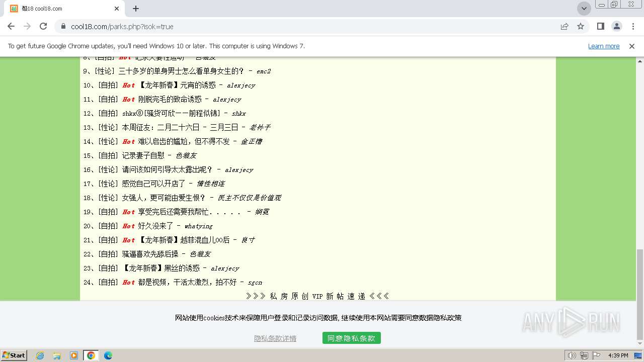Select the cool18.com tab
The height and width of the screenshot is (362, 644).
tap(64, 9)
